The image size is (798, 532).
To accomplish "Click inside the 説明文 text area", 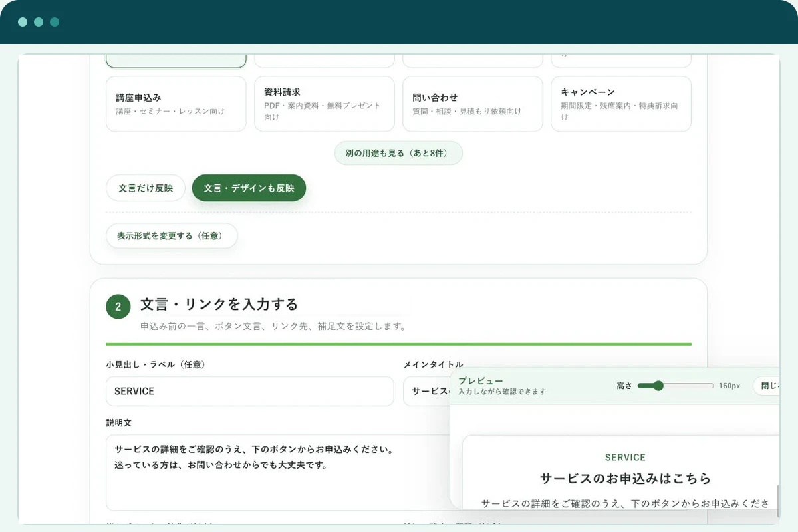I will (278, 473).
